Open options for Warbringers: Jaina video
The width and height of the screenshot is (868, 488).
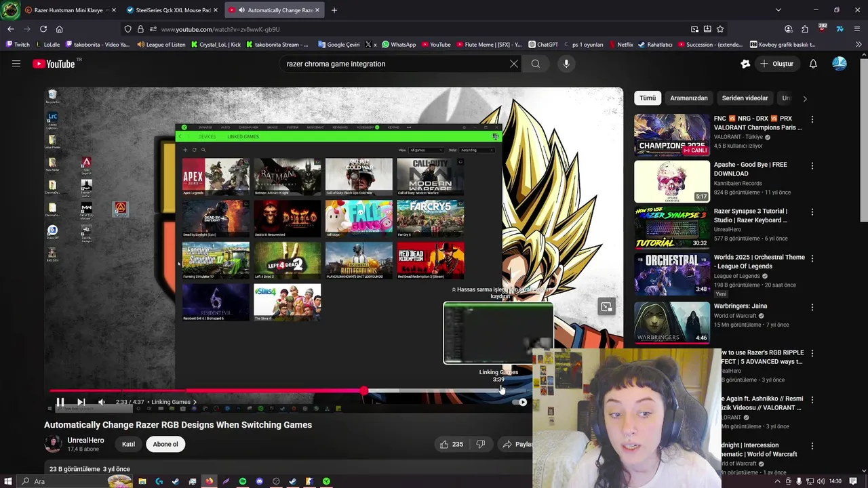point(812,306)
